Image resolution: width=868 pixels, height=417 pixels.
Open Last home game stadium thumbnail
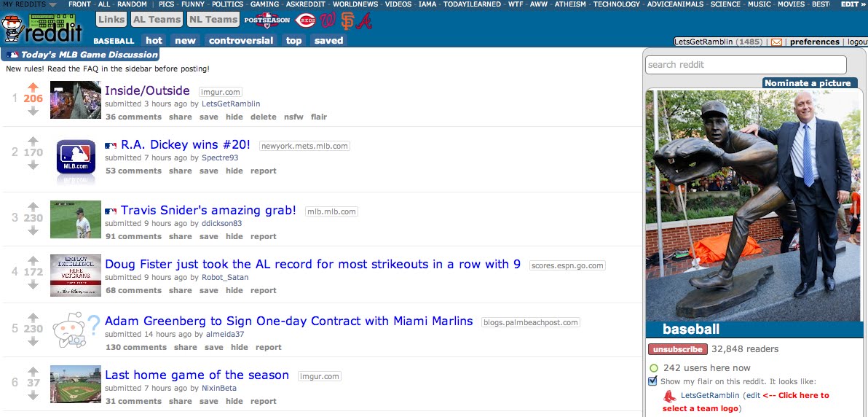click(x=75, y=384)
